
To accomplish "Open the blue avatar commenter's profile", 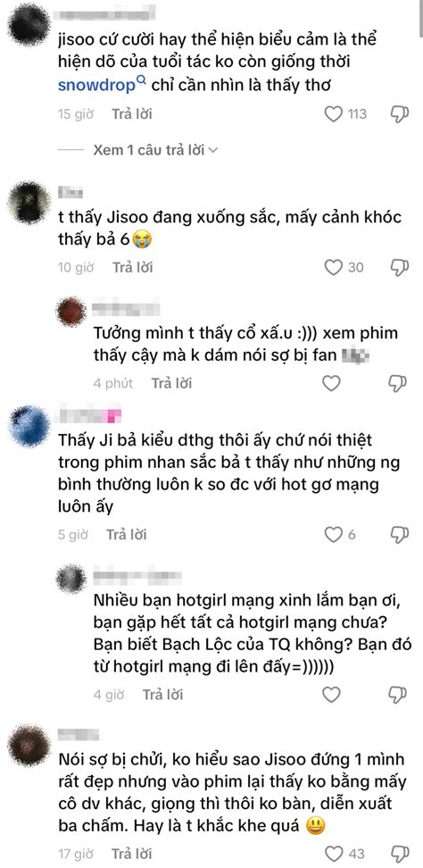I will (29, 426).
